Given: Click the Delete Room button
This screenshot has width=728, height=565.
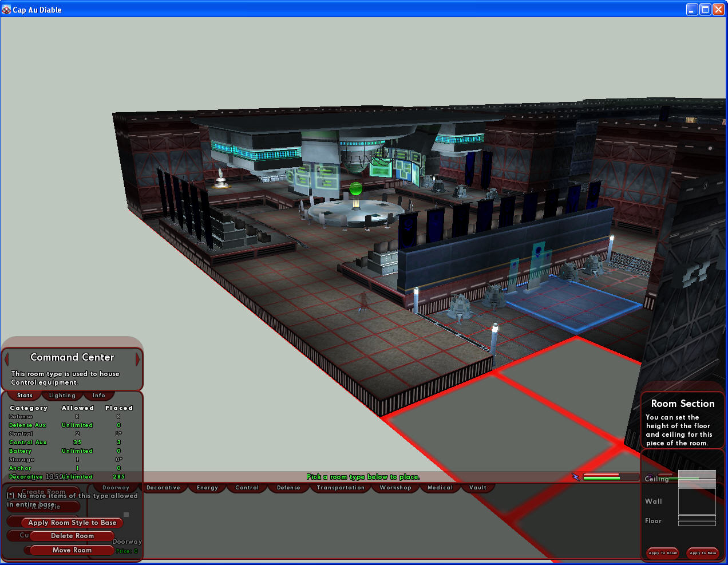Looking at the screenshot, I should coord(72,536).
